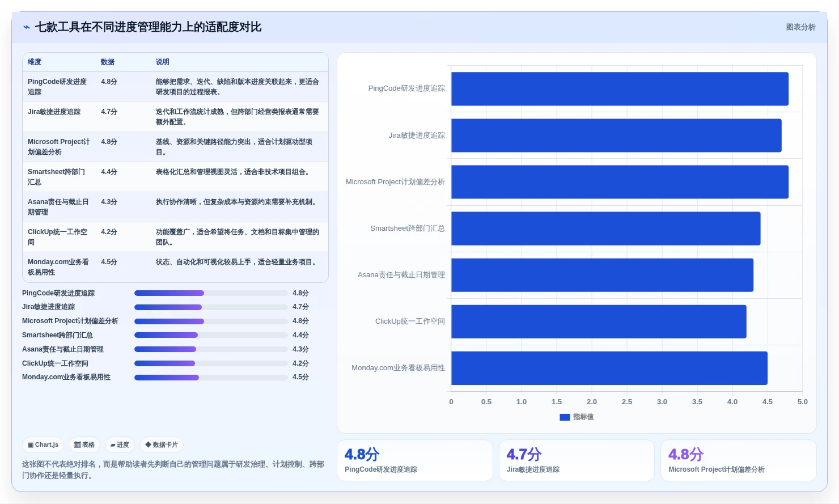The image size is (839, 504).
Task: Click the PingCode研发进度追踪 progress bar
Action: tap(211, 293)
